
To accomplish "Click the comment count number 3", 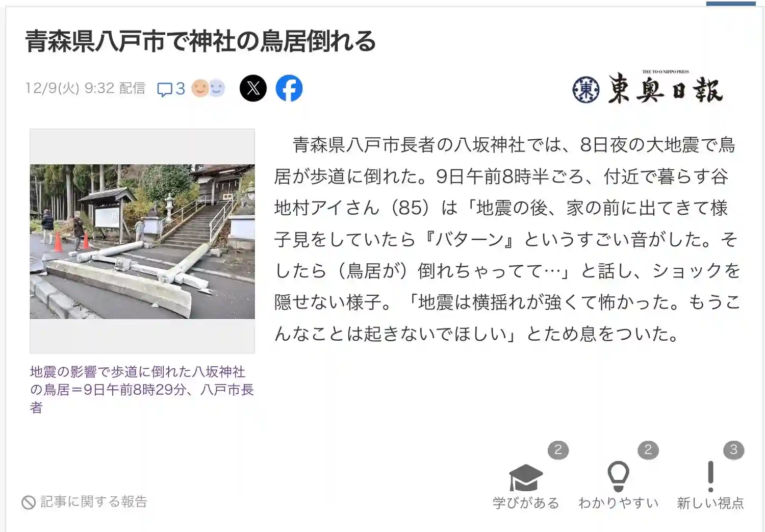I will tap(180, 89).
